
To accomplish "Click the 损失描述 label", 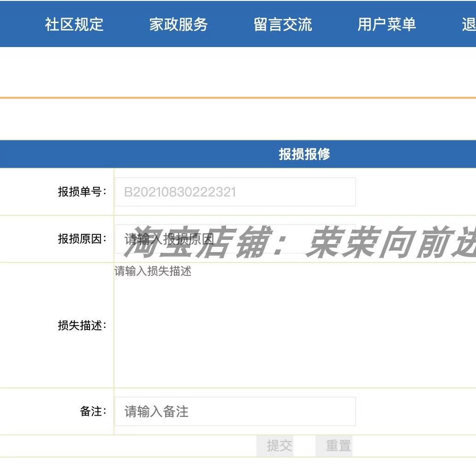I will click(82, 326).
